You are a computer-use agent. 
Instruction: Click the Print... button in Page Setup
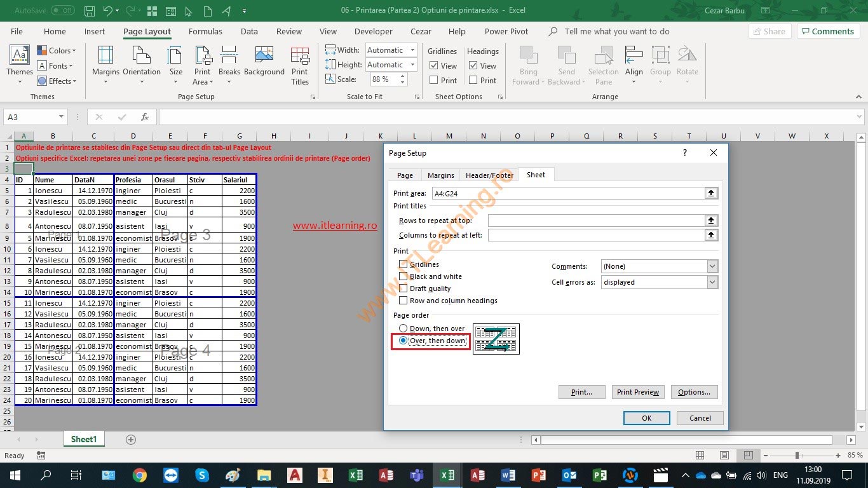tap(581, 392)
